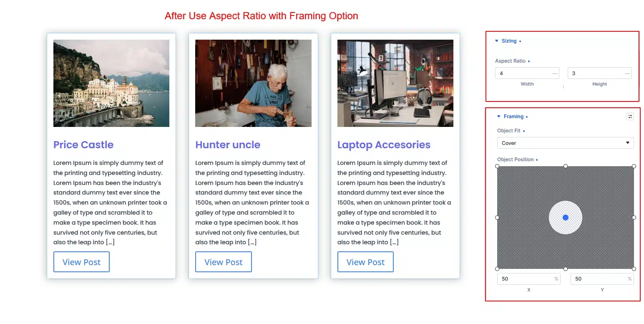Image resolution: width=644 pixels, height=324 pixels.
Task: Click View Post under Laptop Accesories
Action: click(x=365, y=262)
